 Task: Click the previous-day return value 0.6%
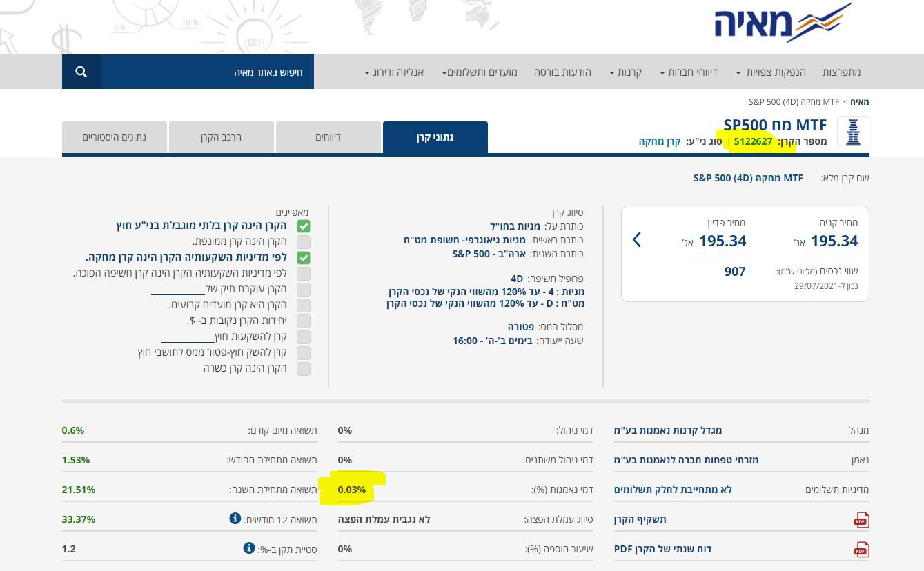(x=73, y=430)
